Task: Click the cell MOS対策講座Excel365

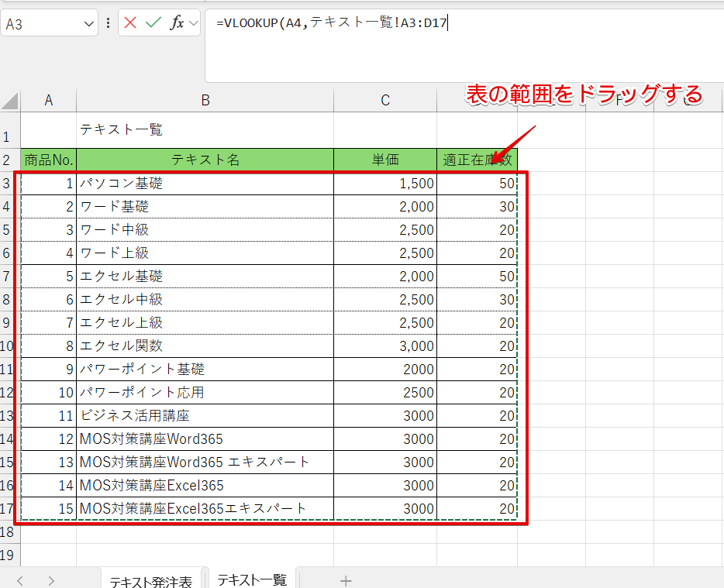Action: click(205, 485)
